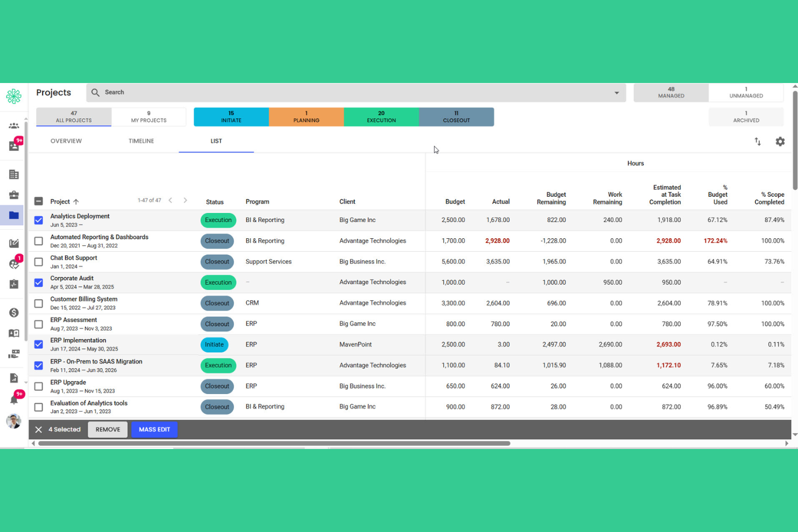798x532 pixels.
Task: Go to previous page chevron
Action: [170, 201]
